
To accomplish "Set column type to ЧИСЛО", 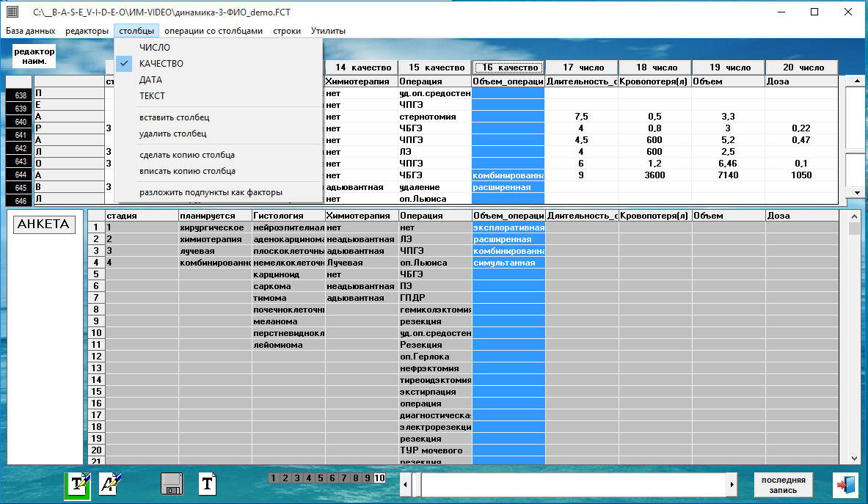I will pos(155,48).
